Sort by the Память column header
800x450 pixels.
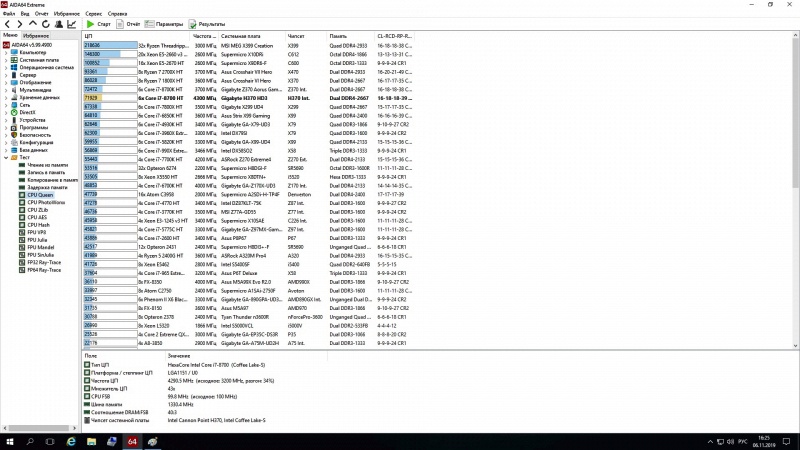350,36
